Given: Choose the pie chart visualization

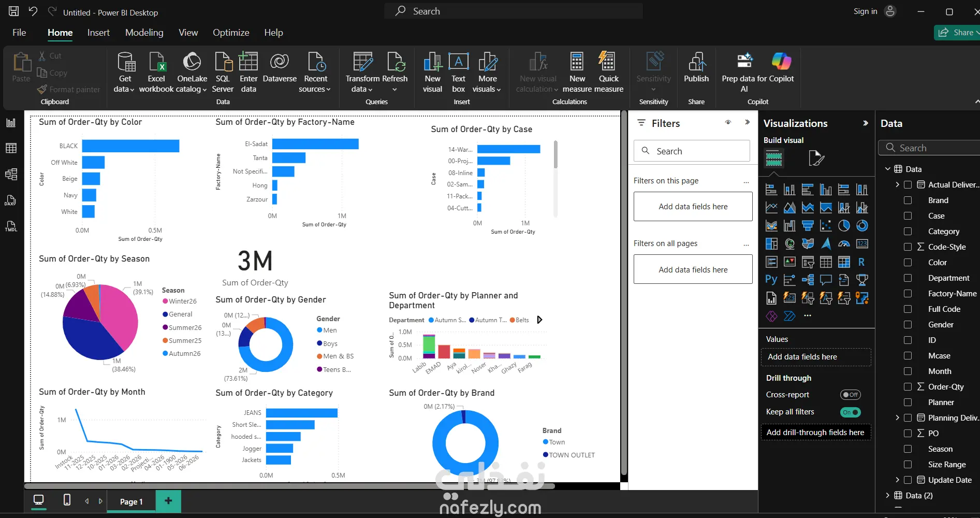Looking at the screenshot, I should pyautogui.click(x=844, y=225).
